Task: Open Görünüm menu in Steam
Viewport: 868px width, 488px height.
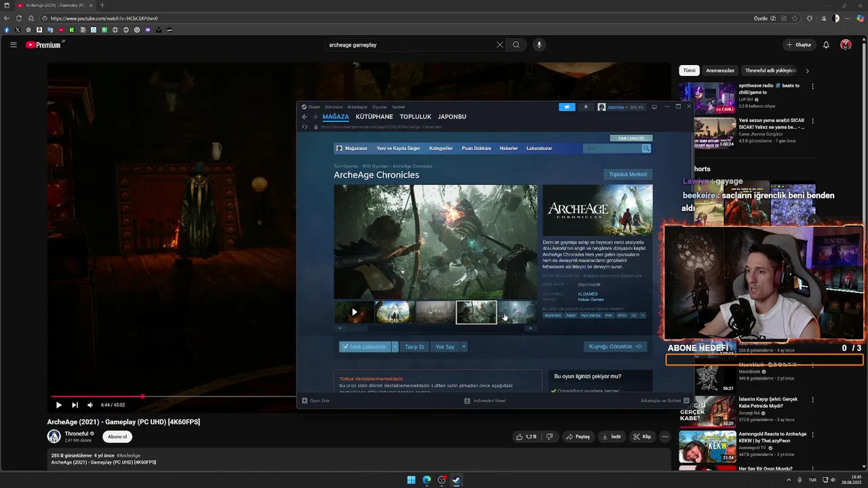Action: coord(334,106)
